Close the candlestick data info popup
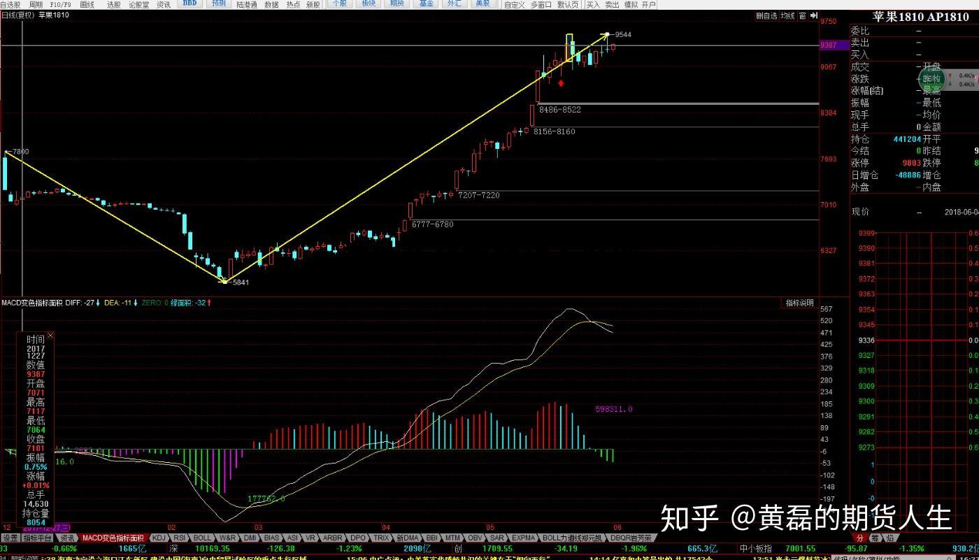The height and width of the screenshot is (560, 979). click(x=50, y=336)
